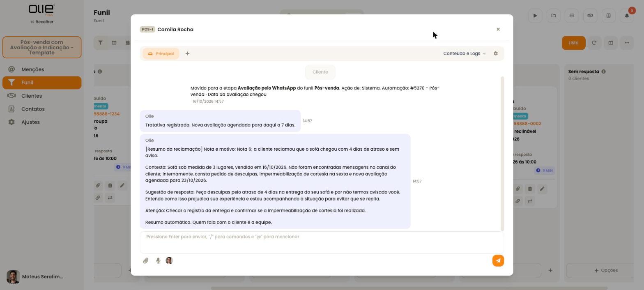This screenshot has width=644, height=290.
Task: Click the play icon in the top toolbar
Action: (x=535, y=16)
